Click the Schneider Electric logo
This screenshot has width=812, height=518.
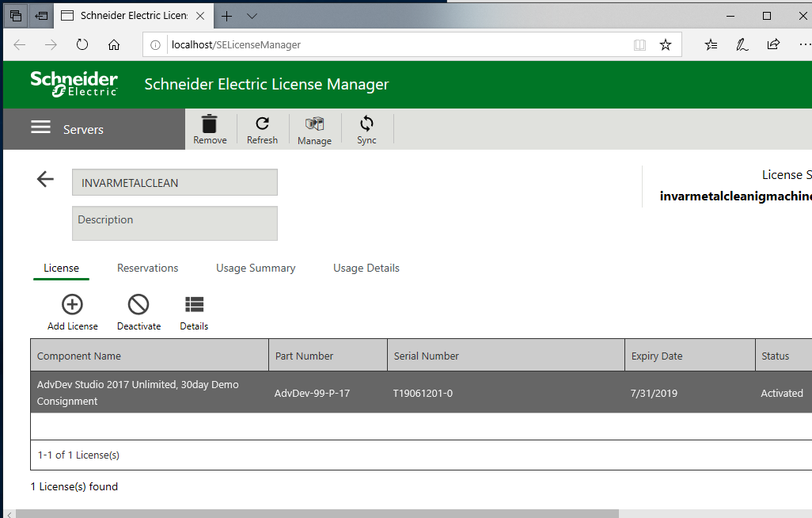click(74, 84)
